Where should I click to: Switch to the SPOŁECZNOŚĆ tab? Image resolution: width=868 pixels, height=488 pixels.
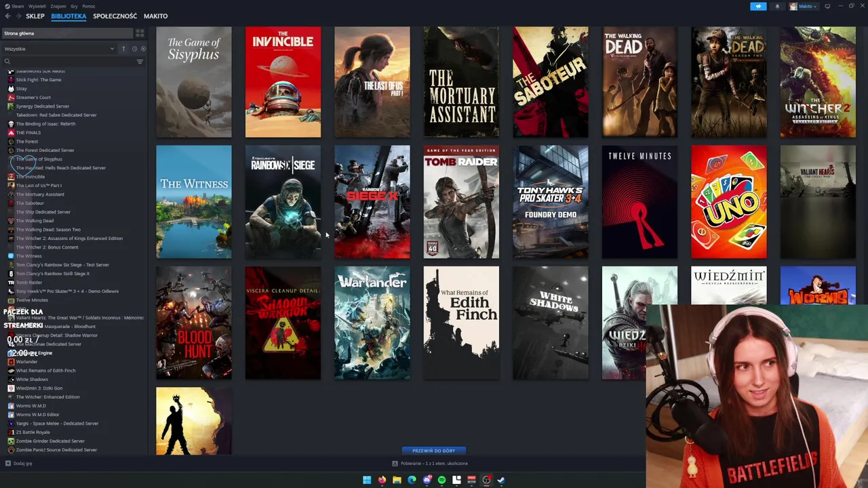click(x=115, y=16)
